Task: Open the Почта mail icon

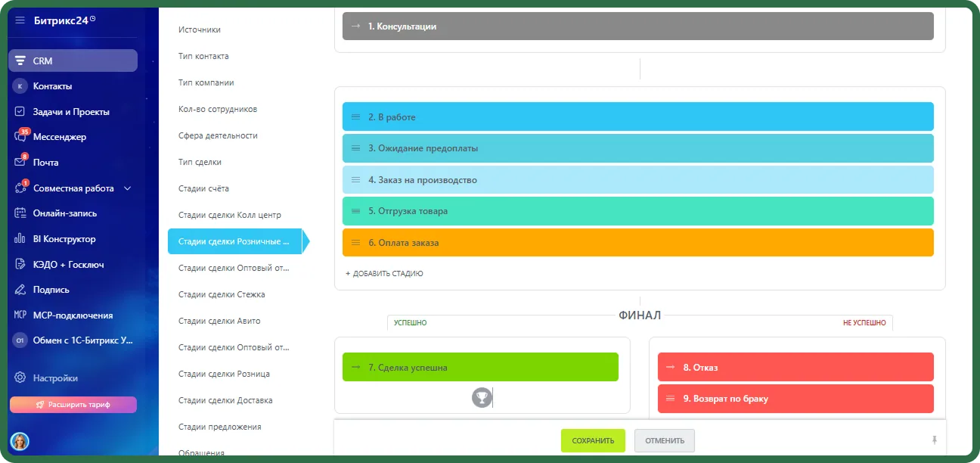Action: click(x=20, y=162)
